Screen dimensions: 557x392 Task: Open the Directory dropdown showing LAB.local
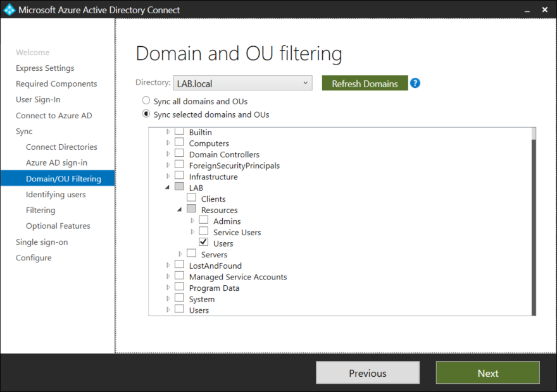[242, 83]
